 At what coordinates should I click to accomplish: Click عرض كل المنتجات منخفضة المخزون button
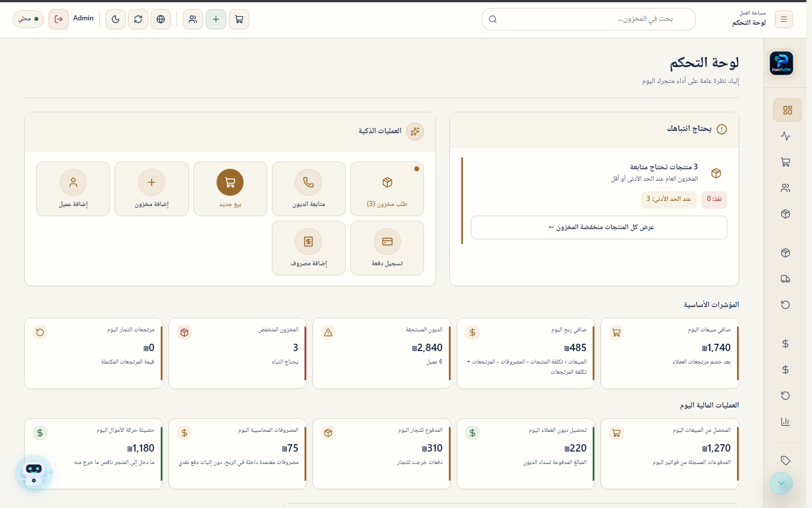[x=599, y=227]
